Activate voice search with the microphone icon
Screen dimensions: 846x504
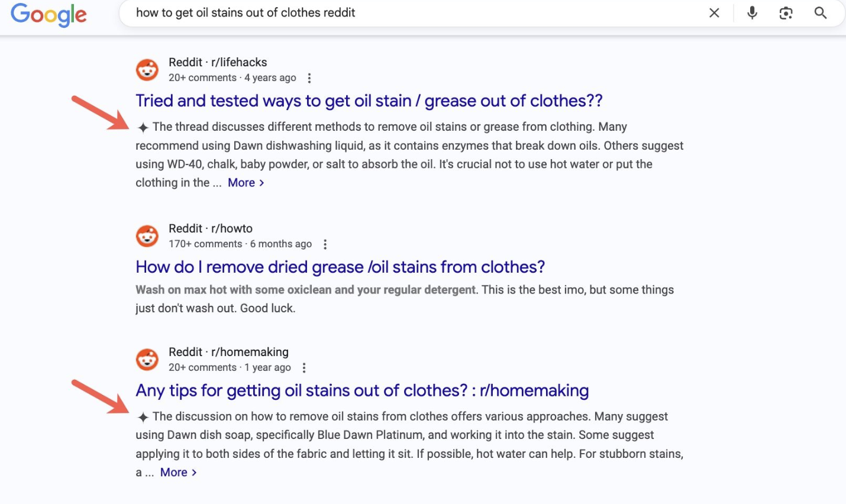[751, 12]
